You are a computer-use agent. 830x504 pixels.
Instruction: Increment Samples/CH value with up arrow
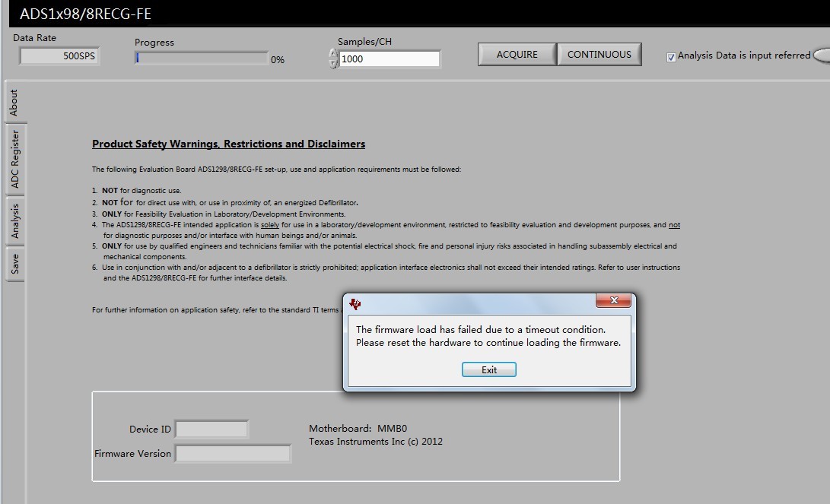(333, 53)
